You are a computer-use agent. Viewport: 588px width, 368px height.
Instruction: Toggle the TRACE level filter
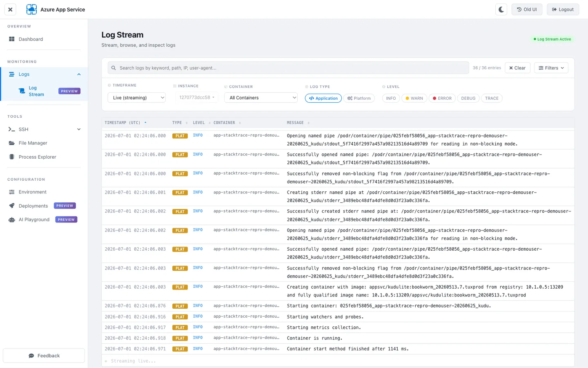(492, 98)
